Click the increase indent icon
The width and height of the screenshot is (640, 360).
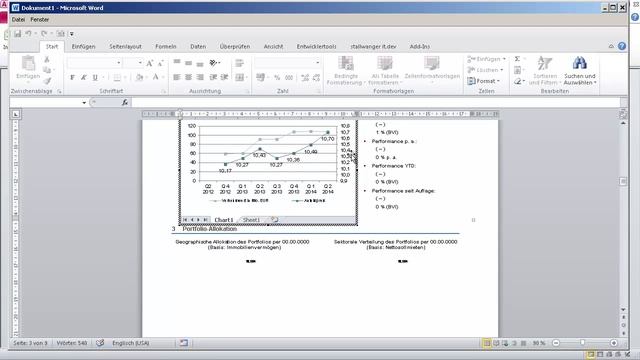pyautogui.click(x=224, y=77)
